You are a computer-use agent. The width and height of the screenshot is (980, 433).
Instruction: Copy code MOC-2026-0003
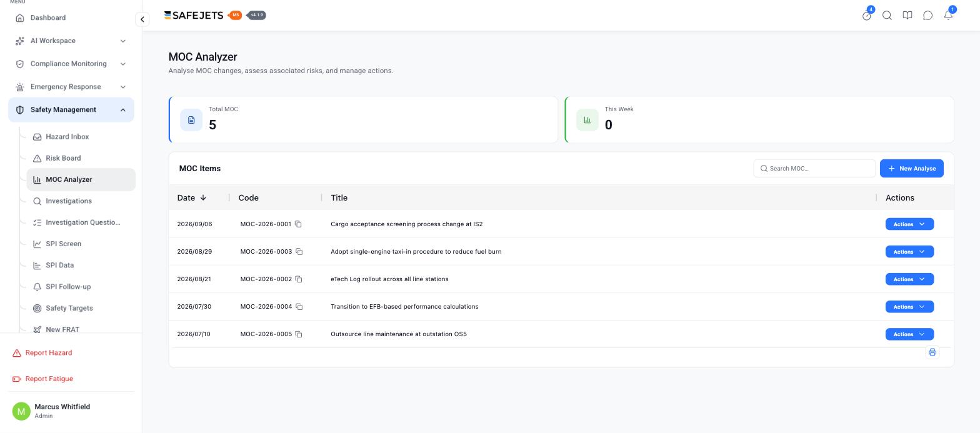(299, 252)
